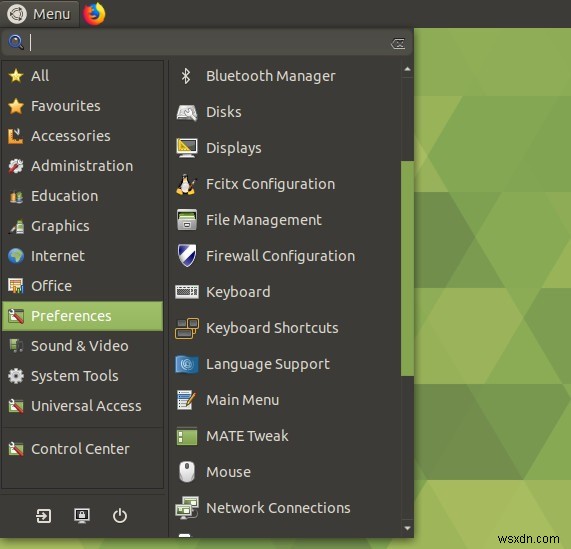Open the Accessories category
Viewport: 571px width, 549px height.
point(83,136)
